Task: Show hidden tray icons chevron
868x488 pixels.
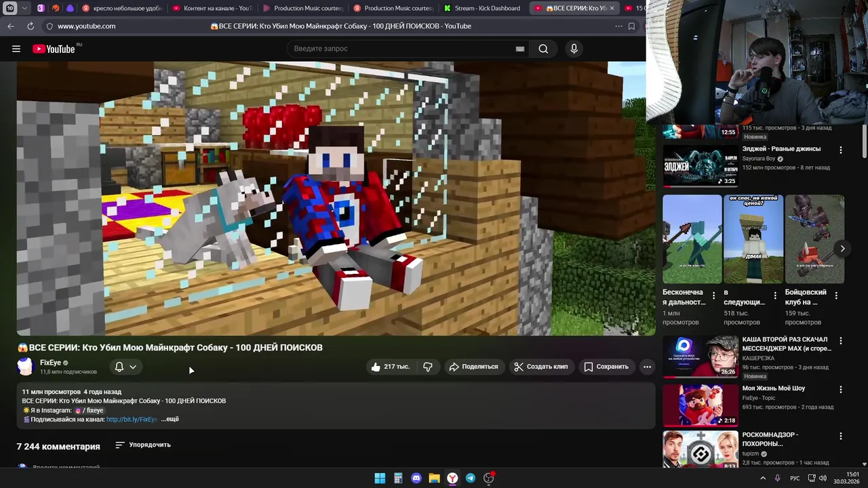Action: (x=763, y=478)
